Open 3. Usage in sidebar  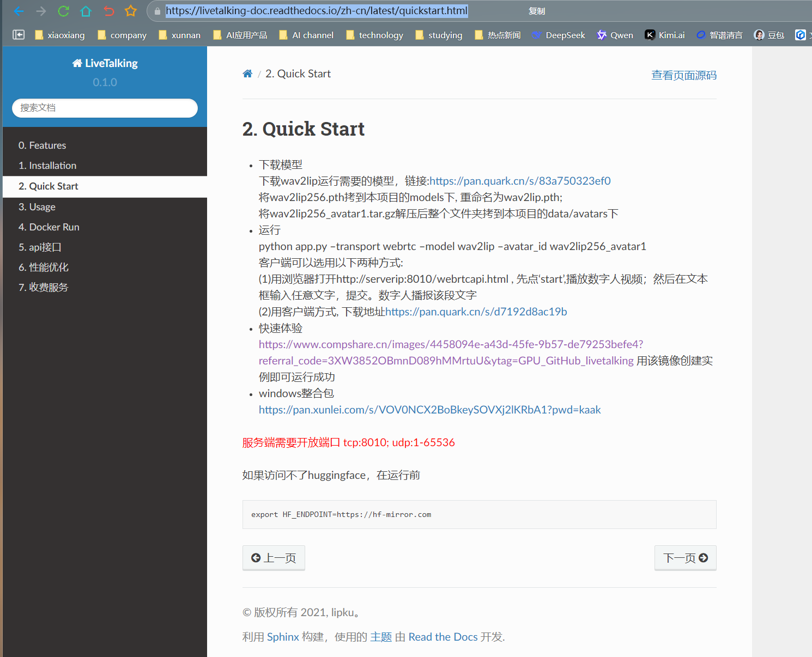click(105, 207)
